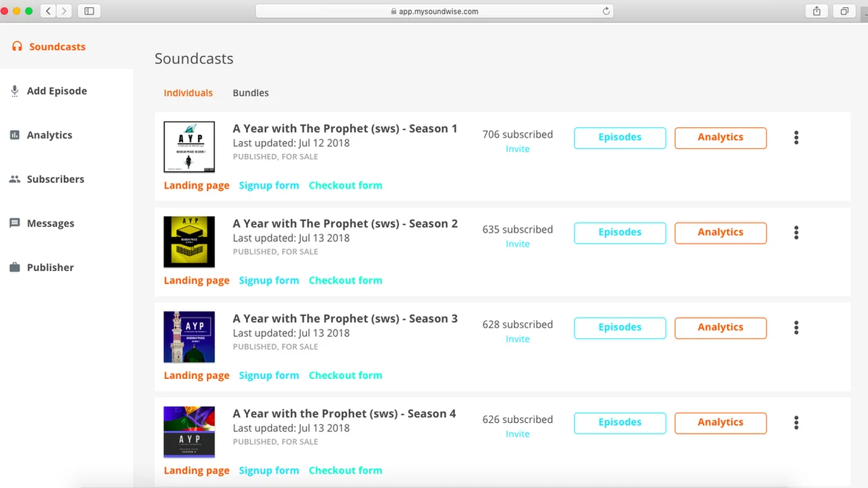Viewport: 868px width, 488px height.
Task: Toggle the Safari sidebar button
Action: pos(89,11)
